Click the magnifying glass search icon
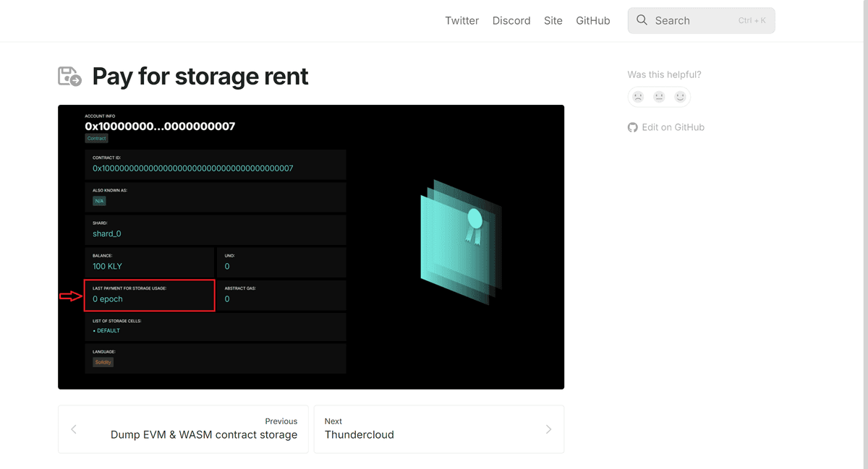This screenshot has width=868, height=469. point(642,20)
